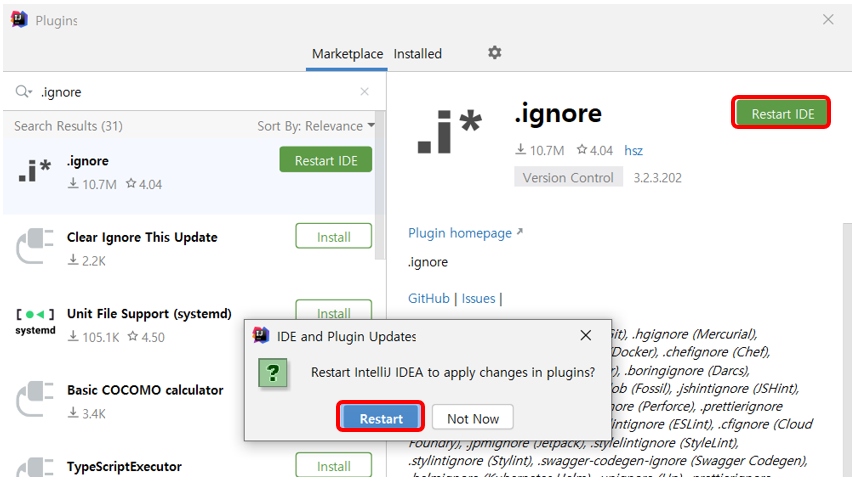This screenshot has height=481, width=852.
Task: Click the systemd Unit File Support icon
Action: click(x=35, y=322)
